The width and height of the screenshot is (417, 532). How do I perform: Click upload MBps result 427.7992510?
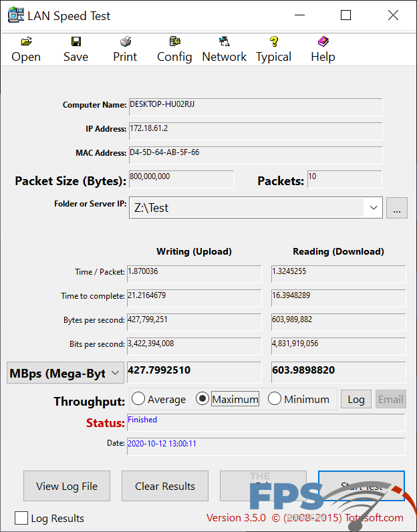194,372
